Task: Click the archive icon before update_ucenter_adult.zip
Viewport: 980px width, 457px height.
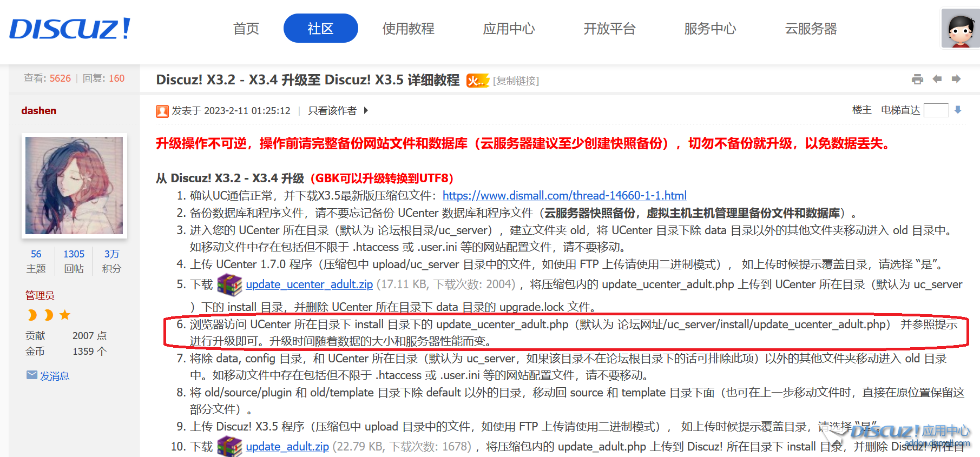Action: click(x=229, y=284)
